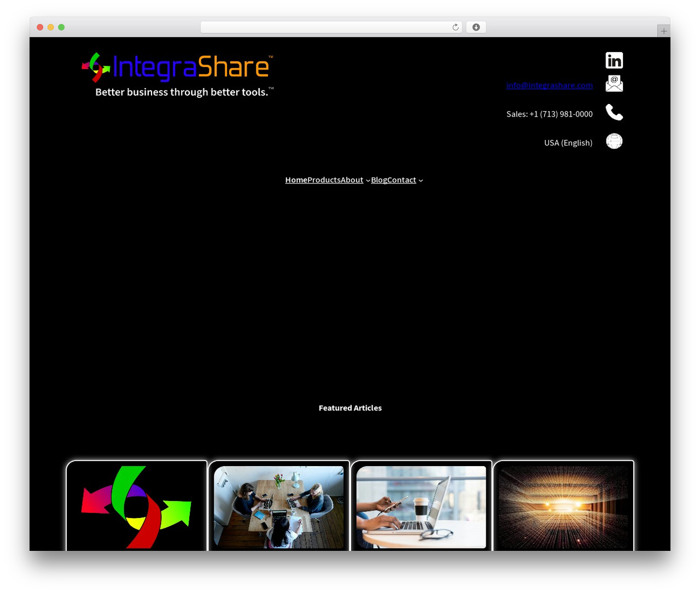This screenshot has height=593, width=700.
Task: Click the IntegraShare logo
Action: [x=178, y=67]
